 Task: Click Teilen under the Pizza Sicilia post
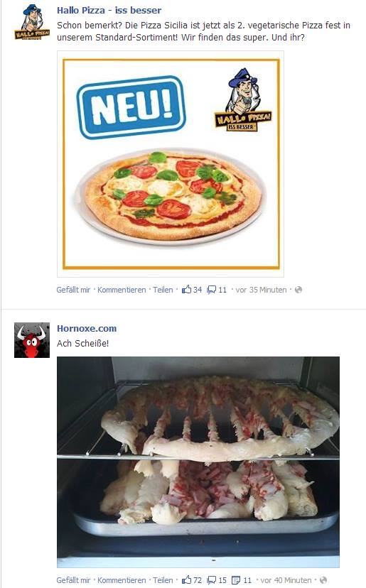pyautogui.click(x=163, y=290)
